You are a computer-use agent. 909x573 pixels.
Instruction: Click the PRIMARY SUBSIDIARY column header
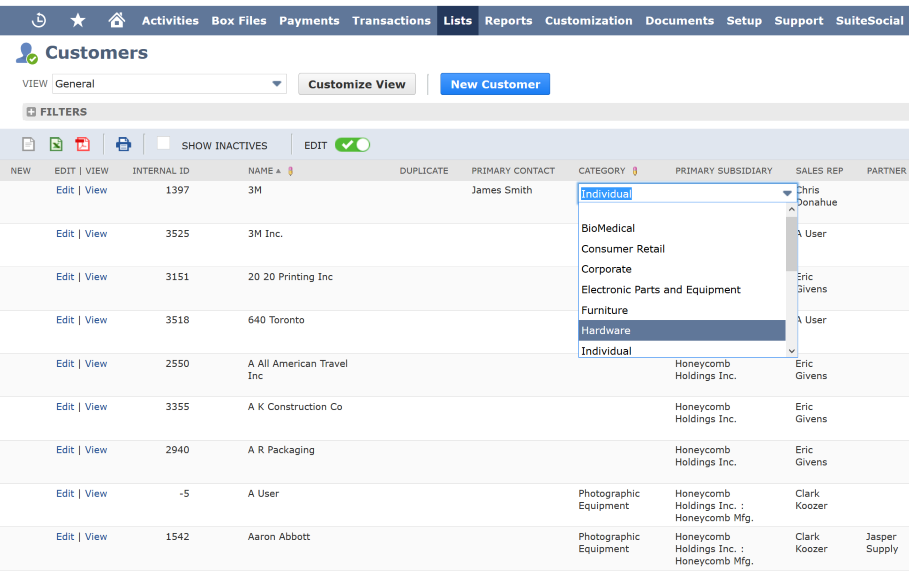coord(723,171)
